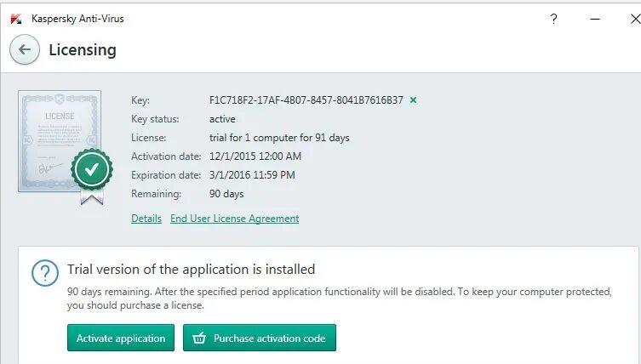Click the Kaspersky logo in title bar
Viewport: 641px width, 364px height.
(16, 19)
